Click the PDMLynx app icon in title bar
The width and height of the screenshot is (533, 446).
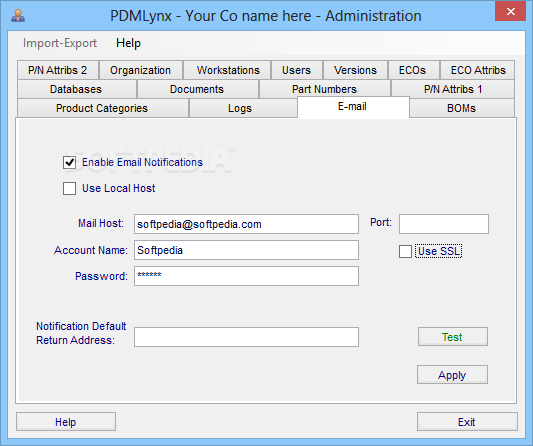point(18,16)
